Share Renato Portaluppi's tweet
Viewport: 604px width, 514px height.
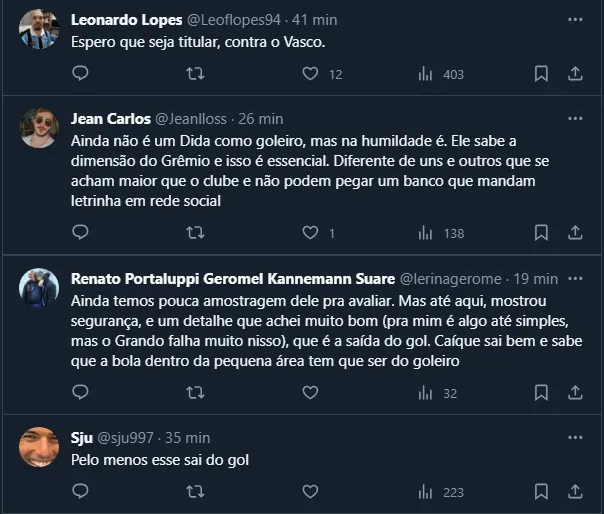coord(576,393)
